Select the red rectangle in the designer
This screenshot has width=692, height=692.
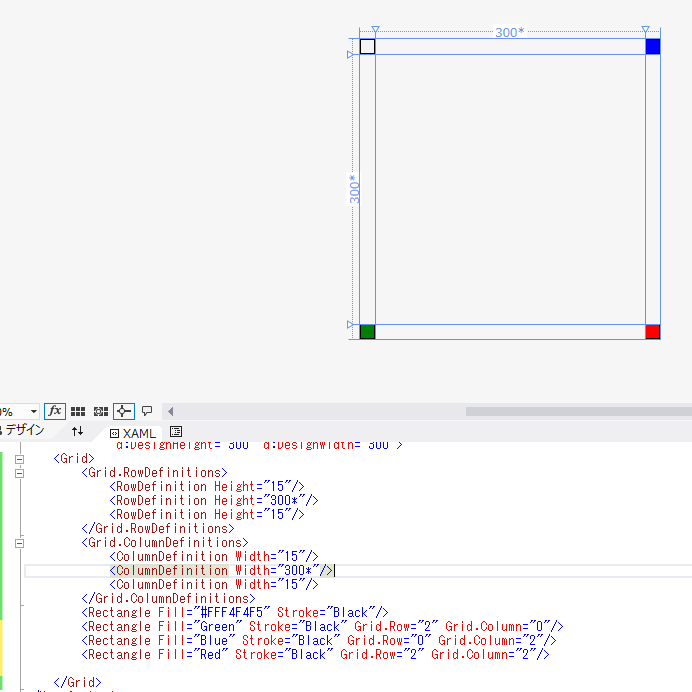point(653,332)
